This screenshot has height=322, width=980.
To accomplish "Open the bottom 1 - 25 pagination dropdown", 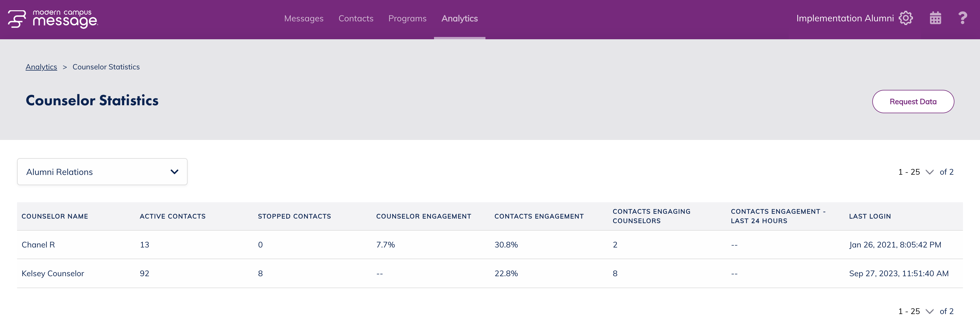I will coord(915,311).
